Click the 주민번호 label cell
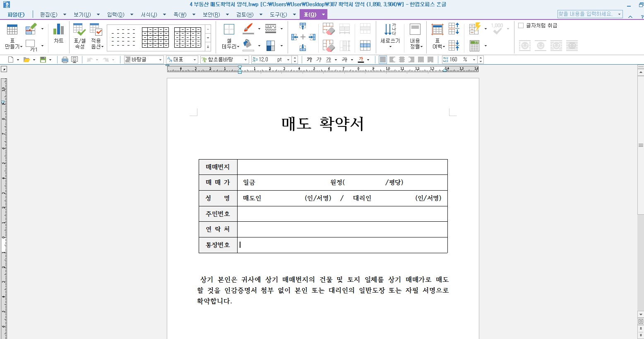Viewport: 644px width, 339px height. coord(218,214)
